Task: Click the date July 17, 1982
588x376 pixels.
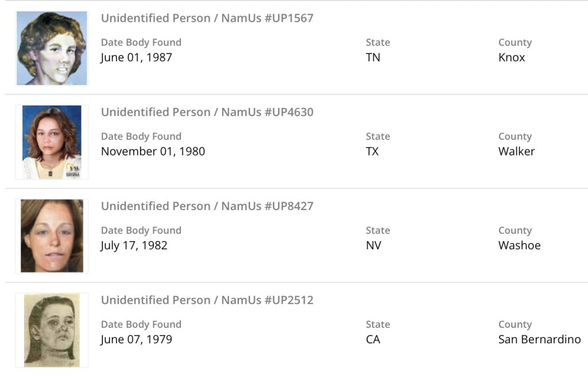Action: (x=134, y=246)
